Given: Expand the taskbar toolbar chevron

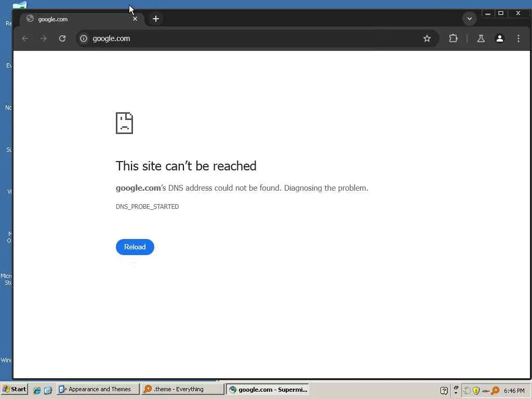Looking at the screenshot, I should tap(456, 390).
